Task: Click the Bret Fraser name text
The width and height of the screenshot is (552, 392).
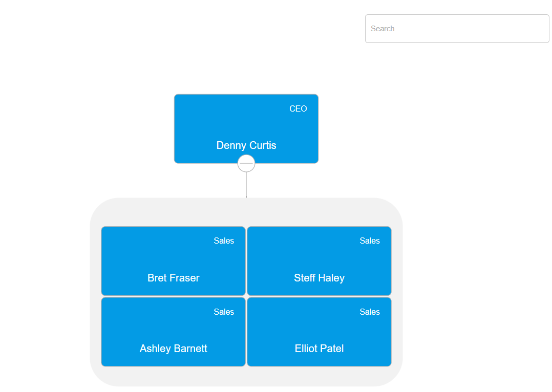Action: coord(173,277)
